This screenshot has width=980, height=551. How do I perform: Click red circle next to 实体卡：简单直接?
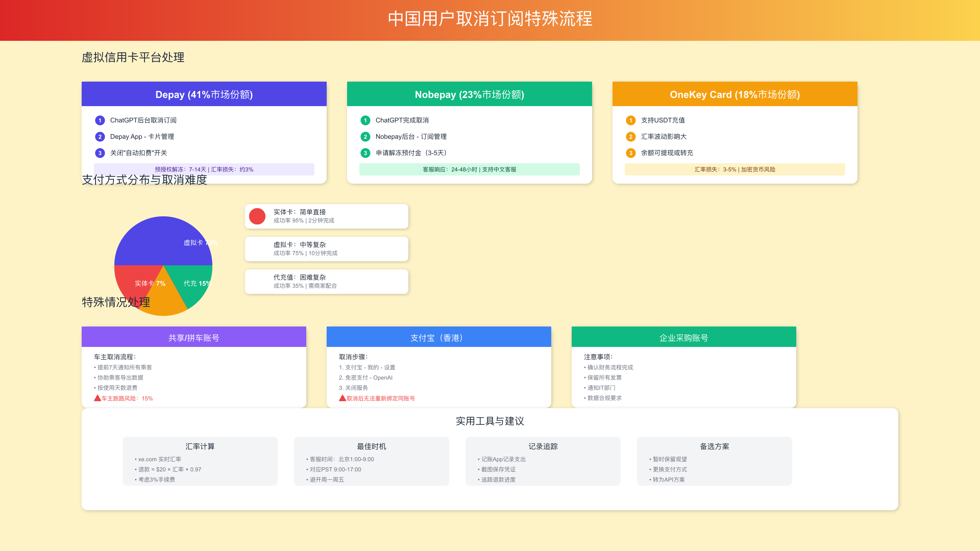pyautogui.click(x=257, y=216)
